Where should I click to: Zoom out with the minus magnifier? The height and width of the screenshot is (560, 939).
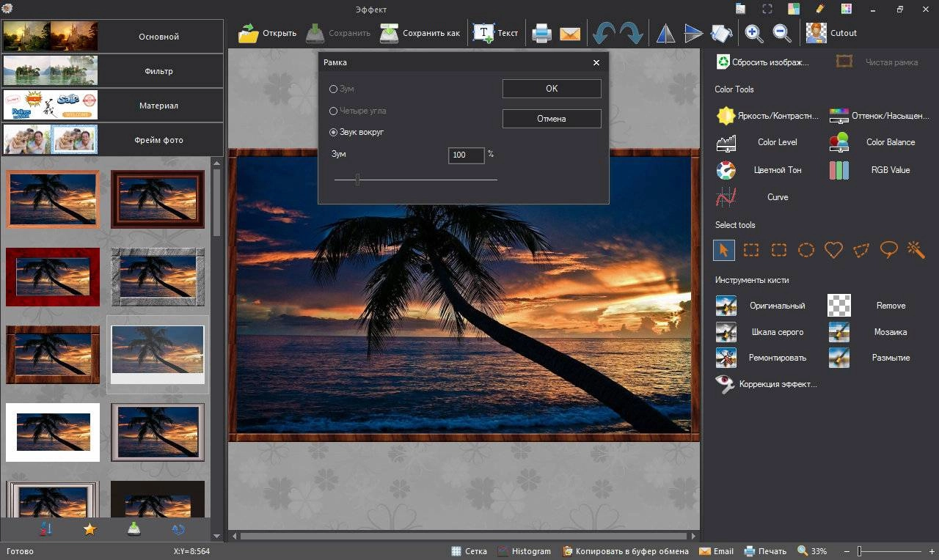point(781,33)
